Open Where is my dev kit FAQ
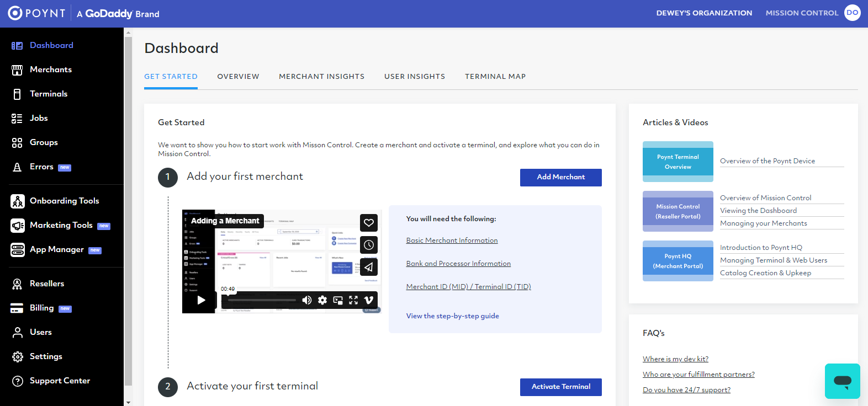Viewport: 868px width, 406px height. (675, 359)
